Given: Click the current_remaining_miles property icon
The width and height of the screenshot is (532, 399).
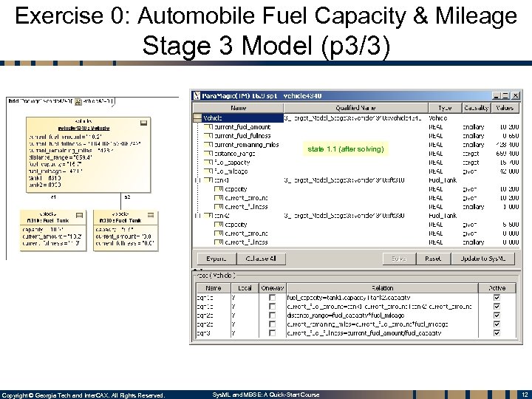Looking at the screenshot, I should point(208,145).
